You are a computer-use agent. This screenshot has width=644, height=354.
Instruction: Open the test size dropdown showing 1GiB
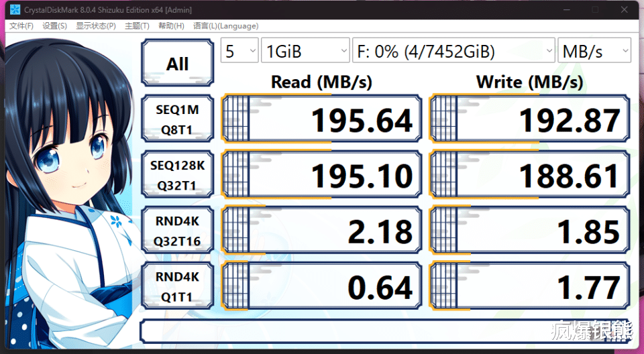[x=305, y=50]
